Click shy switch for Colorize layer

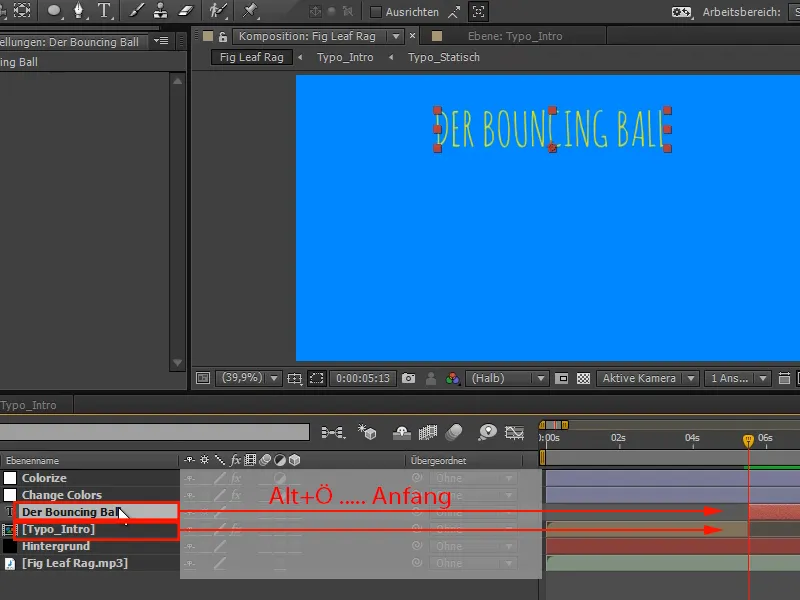[x=189, y=478]
